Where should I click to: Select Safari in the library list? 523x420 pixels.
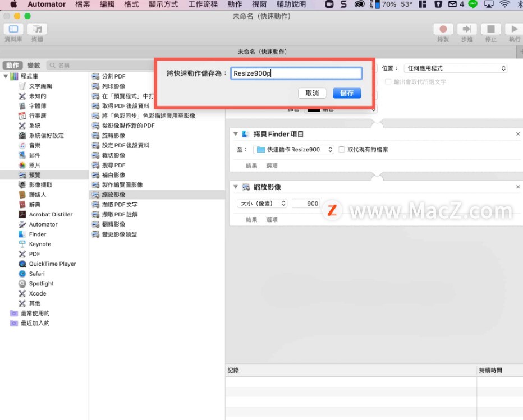pos(36,274)
